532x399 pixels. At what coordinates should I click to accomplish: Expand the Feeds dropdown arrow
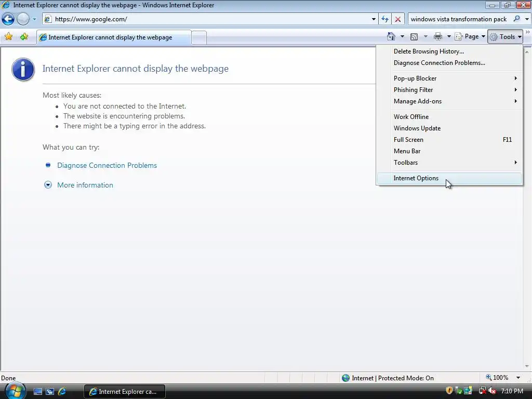[425, 36]
